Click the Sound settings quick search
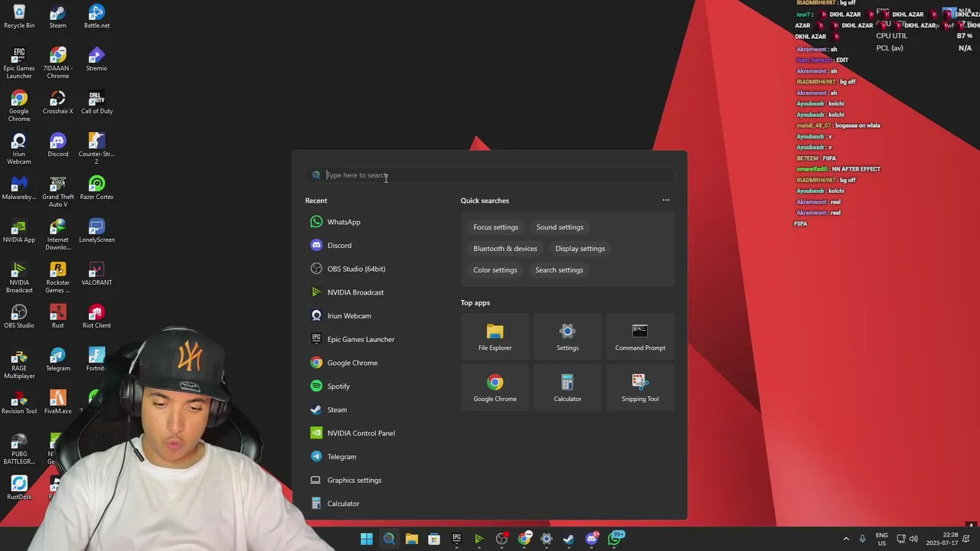Screen dimensions: 980x551 tap(560, 227)
